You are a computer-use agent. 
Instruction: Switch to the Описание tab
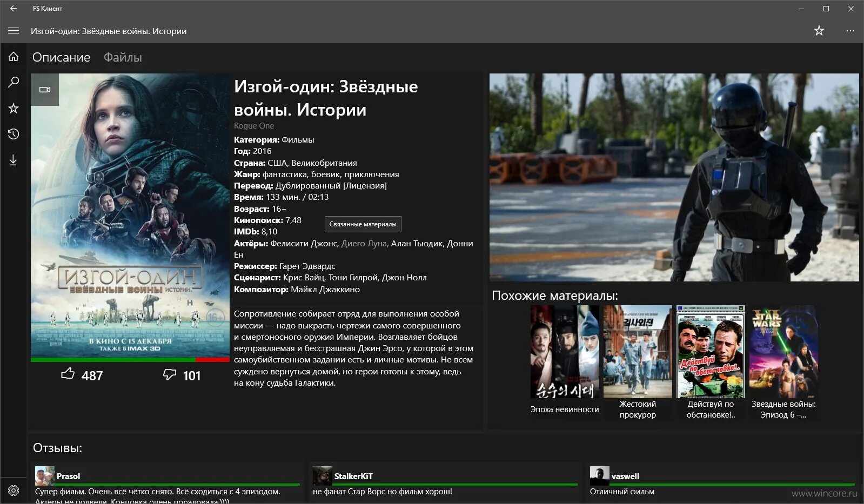pyautogui.click(x=61, y=57)
